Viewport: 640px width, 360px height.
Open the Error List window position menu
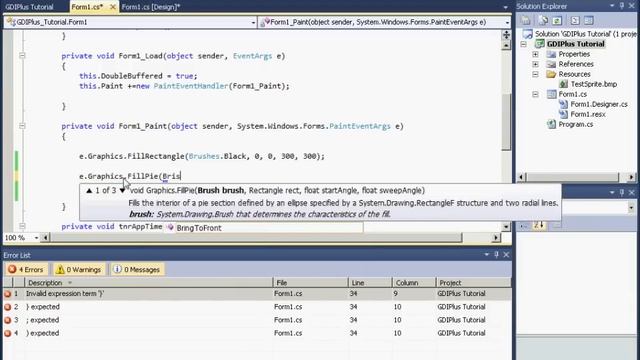pyautogui.click(x=487, y=255)
